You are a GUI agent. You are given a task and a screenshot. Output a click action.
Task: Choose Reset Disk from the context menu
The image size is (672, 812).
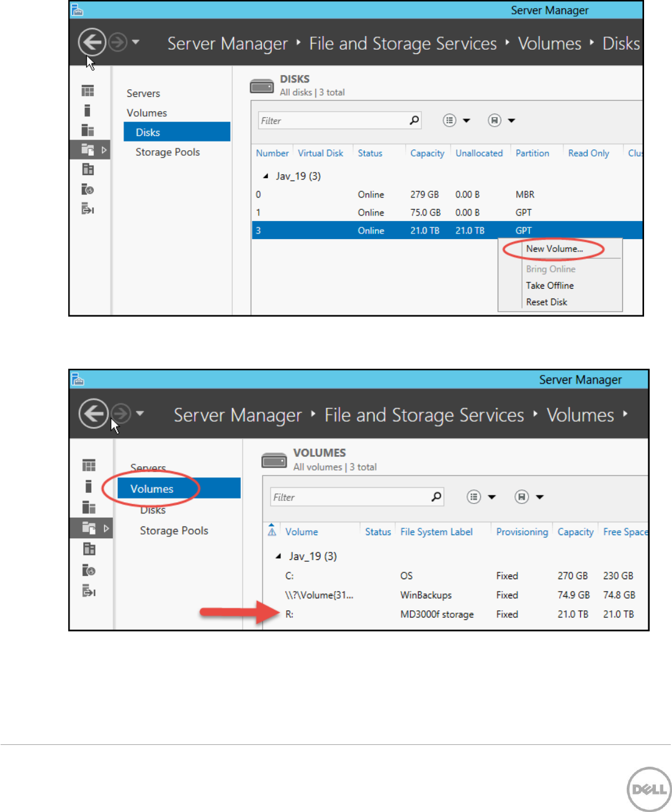(x=547, y=302)
